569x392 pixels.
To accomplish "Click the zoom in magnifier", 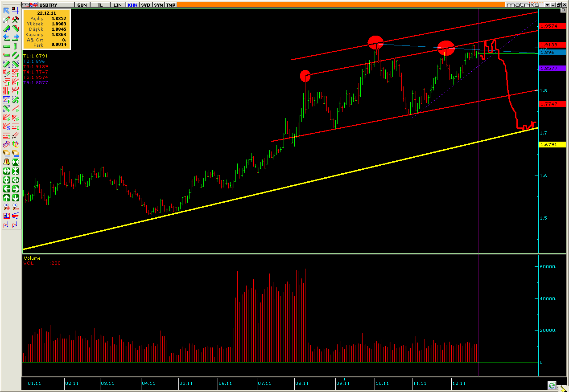I will point(7,207).
